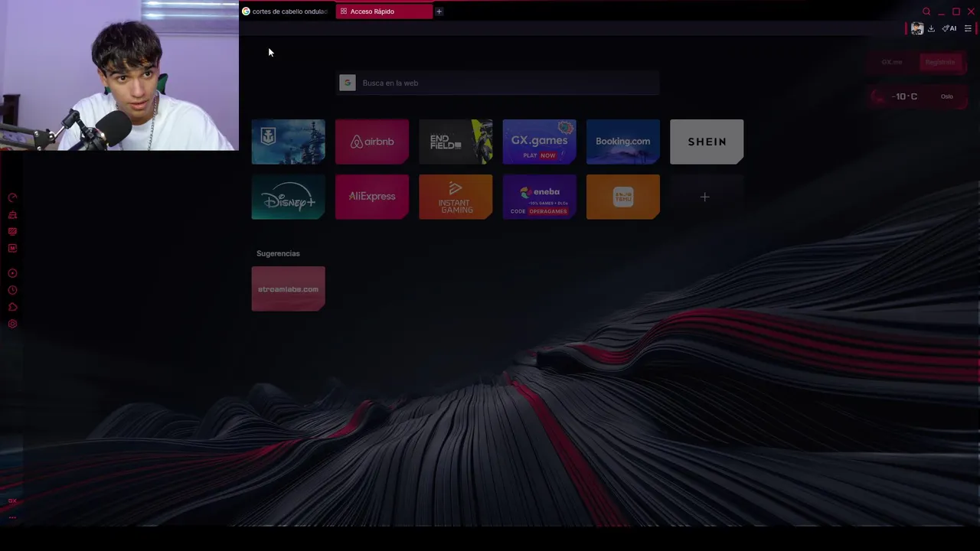Open the sidebar icon marked with an M
The image size is (980, 551).
coord(12,248)
